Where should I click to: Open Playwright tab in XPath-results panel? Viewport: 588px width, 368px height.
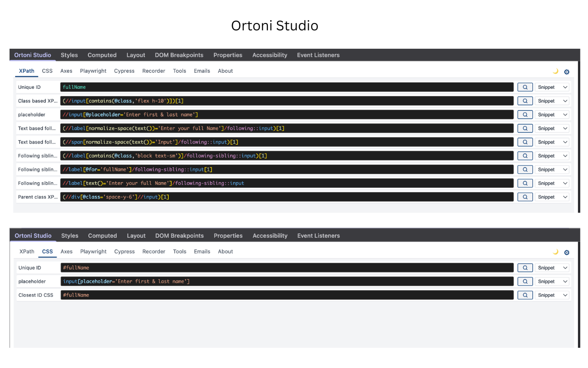(x=93, y=71)
